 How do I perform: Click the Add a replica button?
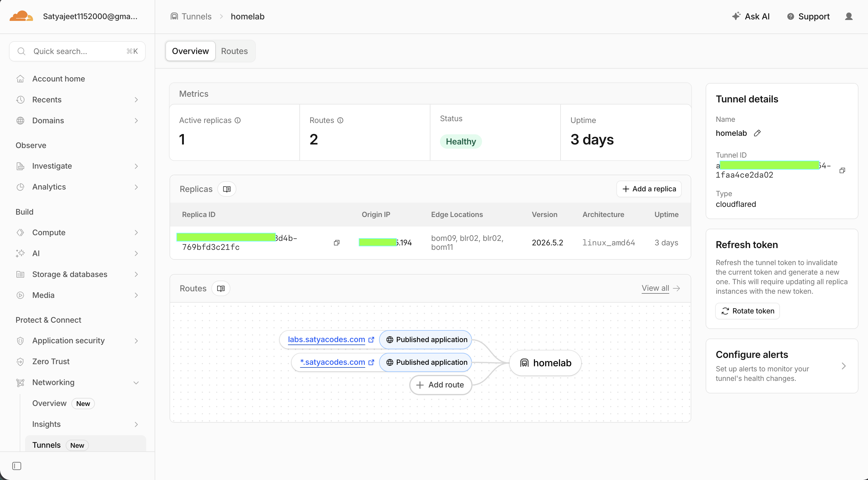pos(649,189)
